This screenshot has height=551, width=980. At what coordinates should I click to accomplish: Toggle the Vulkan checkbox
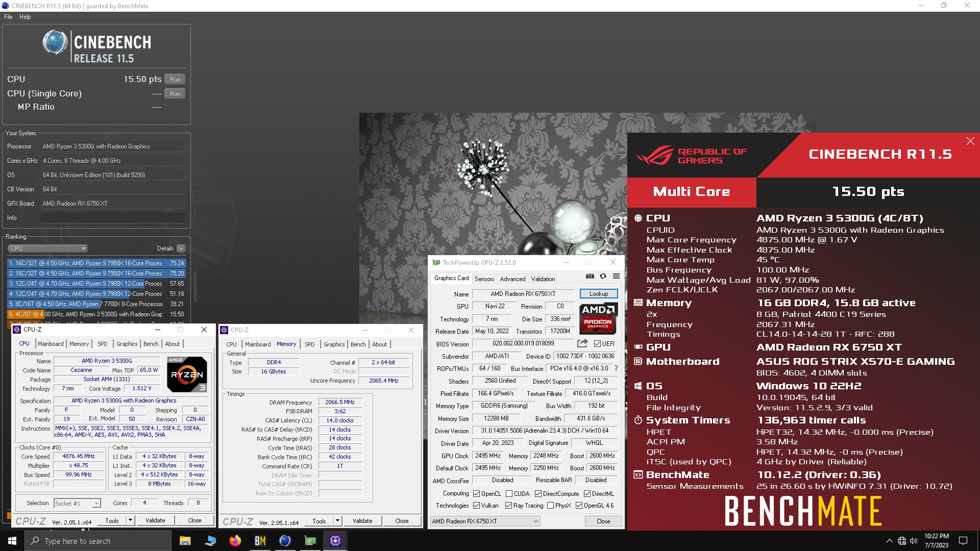point(476,506)
